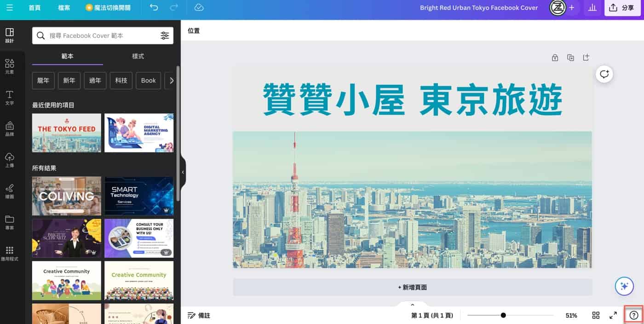Open the hamburger main menu
This screenshot has width=644, height=324.
[10, 8]
